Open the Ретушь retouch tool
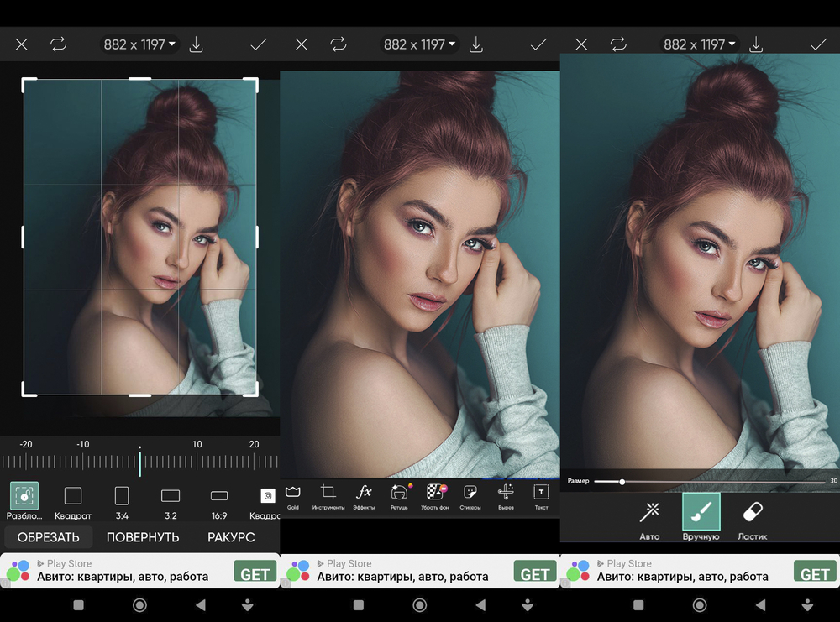Image resolution: width=840 pixels, height=622 pixels. (400, 494)
